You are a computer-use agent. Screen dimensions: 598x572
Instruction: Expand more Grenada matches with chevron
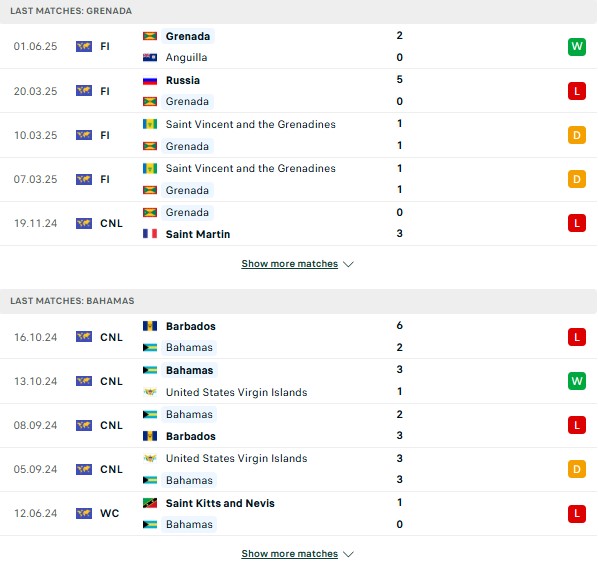coord(348,264)
